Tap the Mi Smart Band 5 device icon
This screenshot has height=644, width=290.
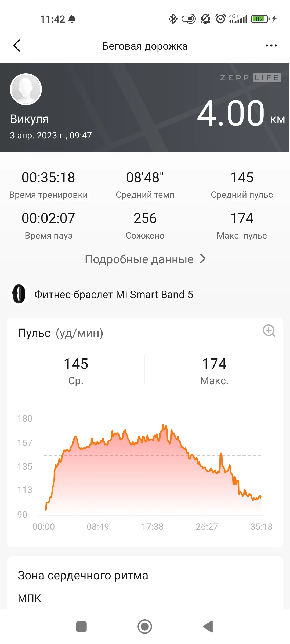pyautogui.click(x=19, y=294)
